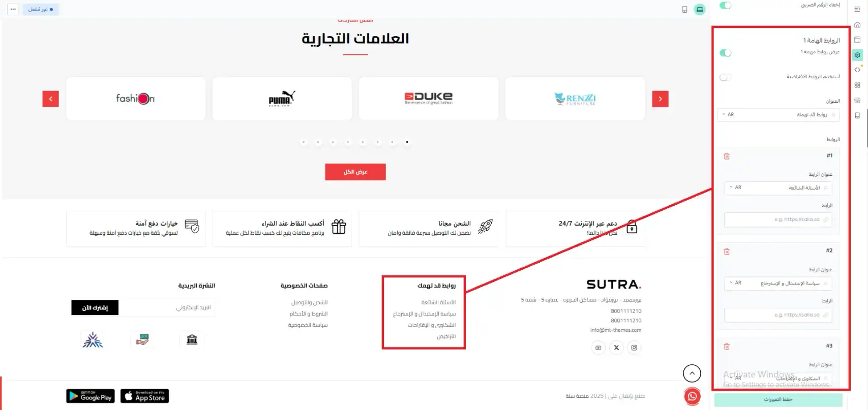Delete link #1 with trash icon
Viewport: 868px width, 410px height.
click(727, 156)
